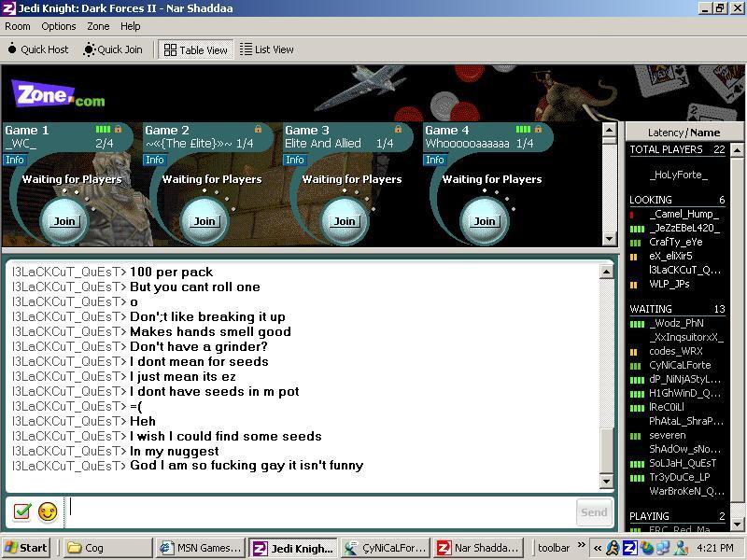Image resolution: width=747 pixels, height=560 pixels.
Task: Open the Cog folder from taskbar
Action: pyautogui.click(x=108, y=548)
